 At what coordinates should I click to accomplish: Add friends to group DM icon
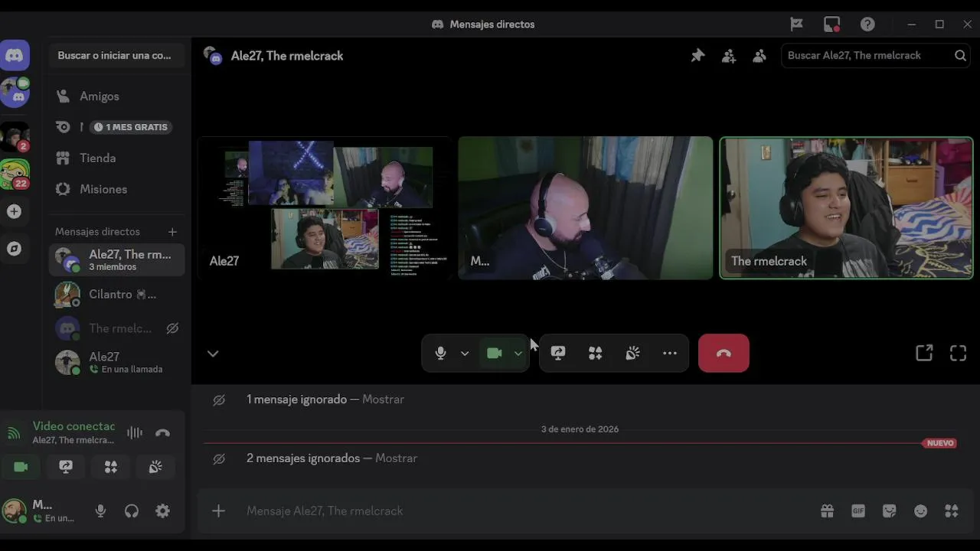coord(729,56)
